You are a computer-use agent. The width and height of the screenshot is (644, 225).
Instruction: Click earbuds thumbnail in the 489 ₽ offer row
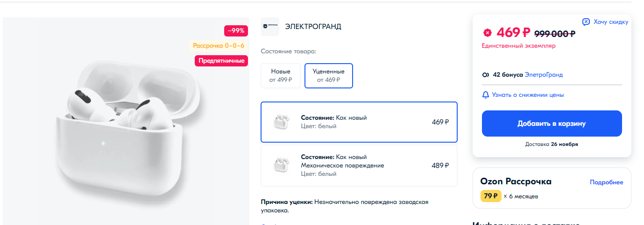tap(281, 166)
